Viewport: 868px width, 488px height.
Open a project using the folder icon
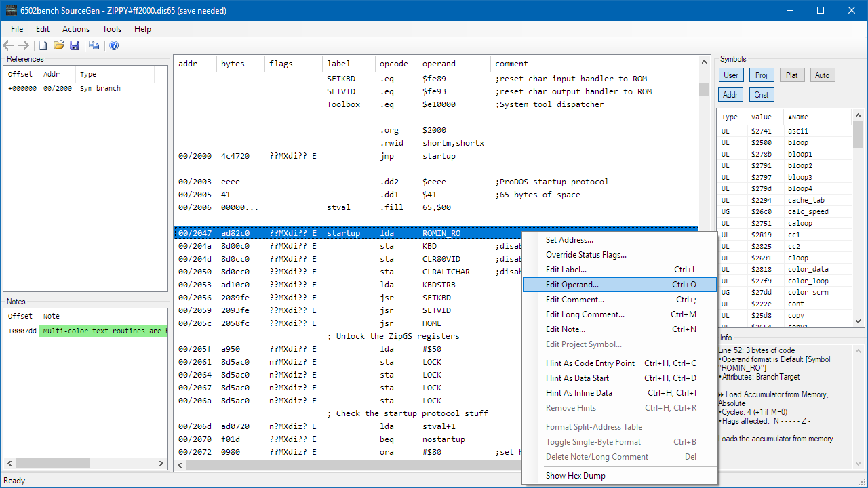click(x=58, y=45)
